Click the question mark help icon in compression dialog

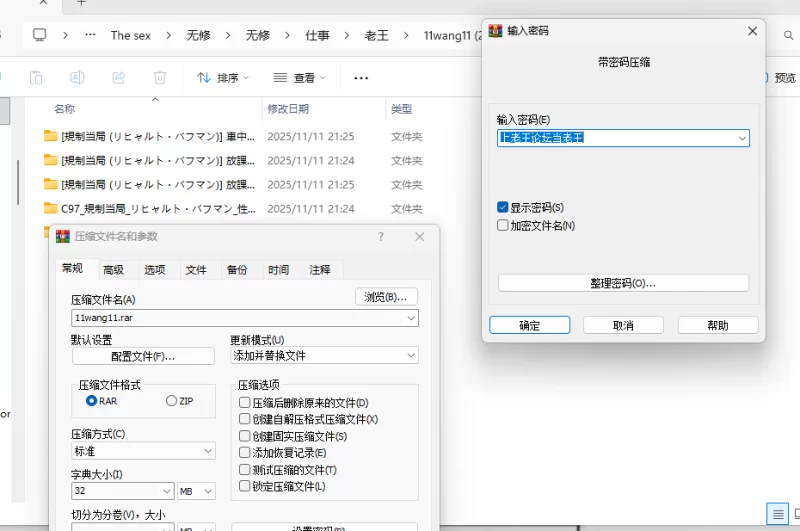point(381,237)
